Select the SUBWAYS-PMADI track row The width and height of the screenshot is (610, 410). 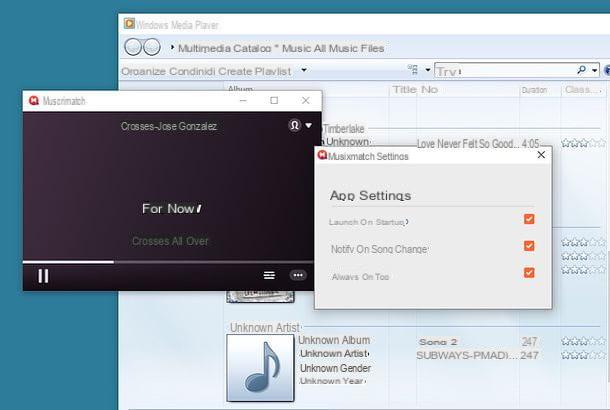pyautogui.click(x=467, y=356)
